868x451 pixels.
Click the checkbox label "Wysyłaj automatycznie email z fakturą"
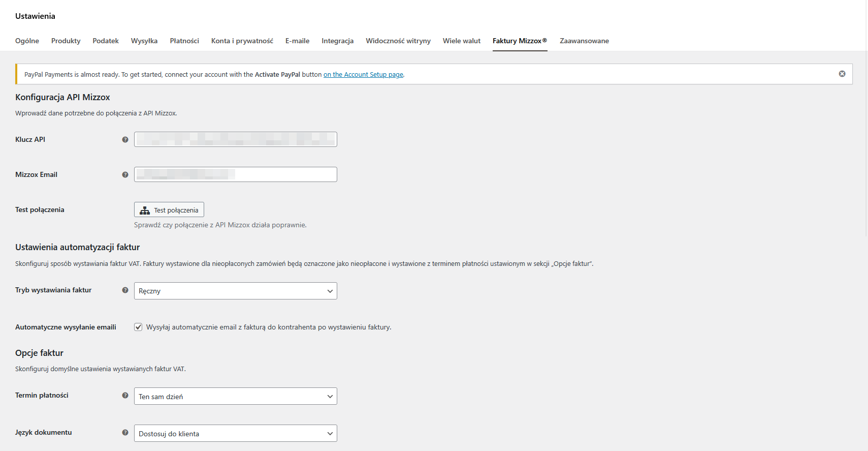pyautogui.click(x=268, y=327)
